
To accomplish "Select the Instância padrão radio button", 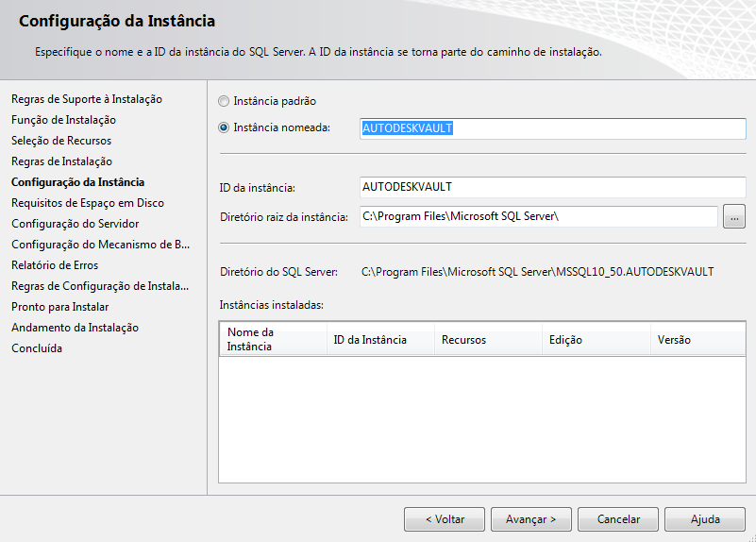I will click(224, 101).
